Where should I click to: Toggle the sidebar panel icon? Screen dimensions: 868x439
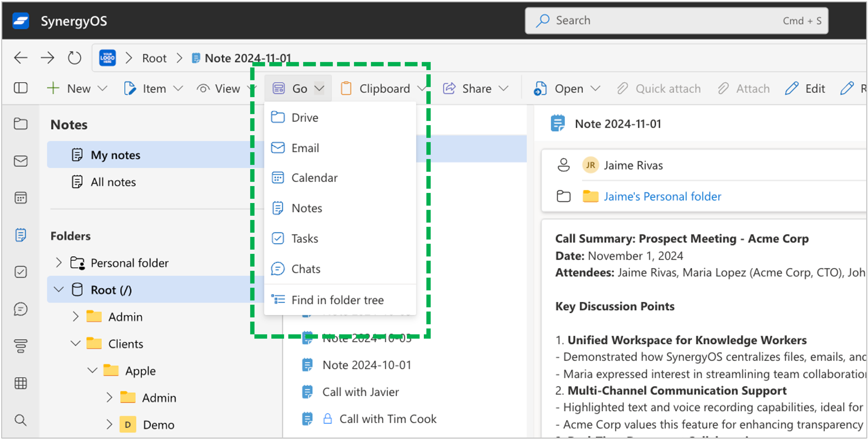[x=21, y=88]
